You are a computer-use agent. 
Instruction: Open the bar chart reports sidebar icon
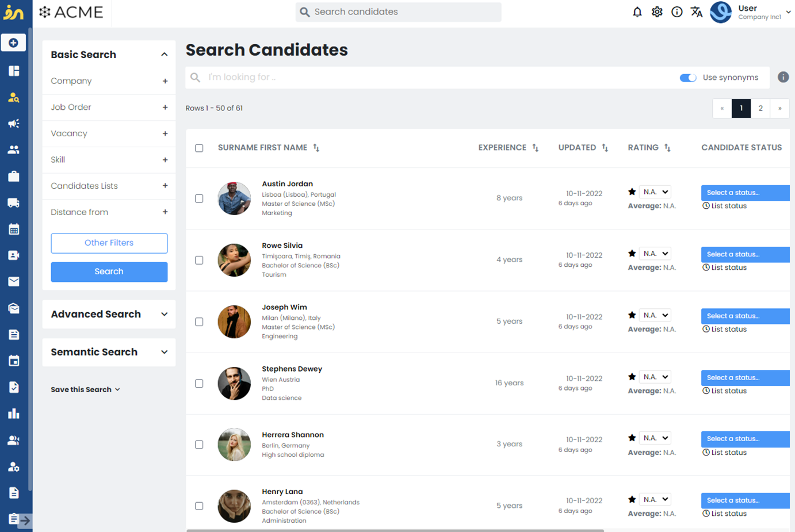click(x=14, y=414)
